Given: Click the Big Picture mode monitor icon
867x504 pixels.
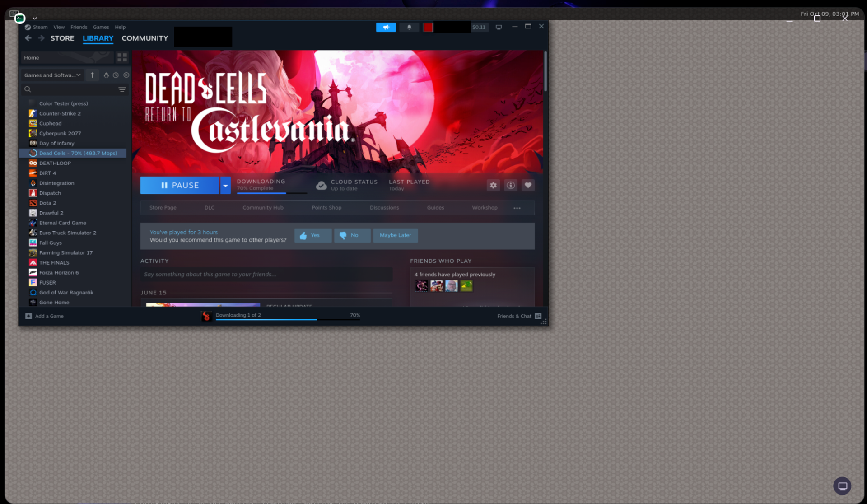Looking at the screenshot, I should (x=499, y=27).
